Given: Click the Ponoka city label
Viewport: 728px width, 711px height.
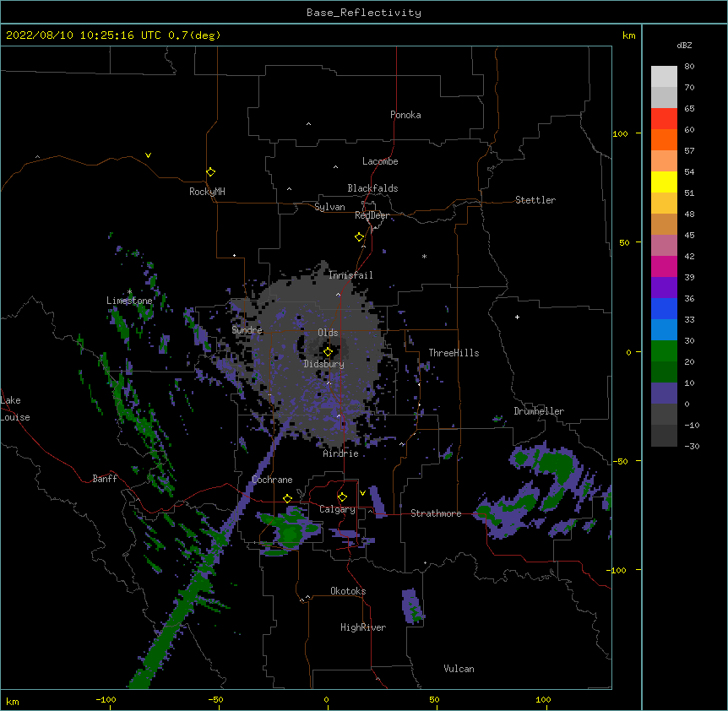Looking at the screenshot, I should coord(405,115).
